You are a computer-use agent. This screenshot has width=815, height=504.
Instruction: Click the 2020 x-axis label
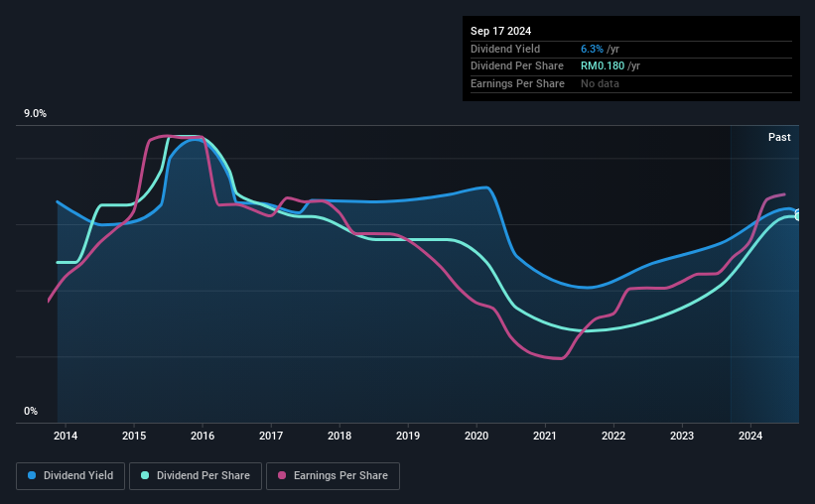click(476, 436)
